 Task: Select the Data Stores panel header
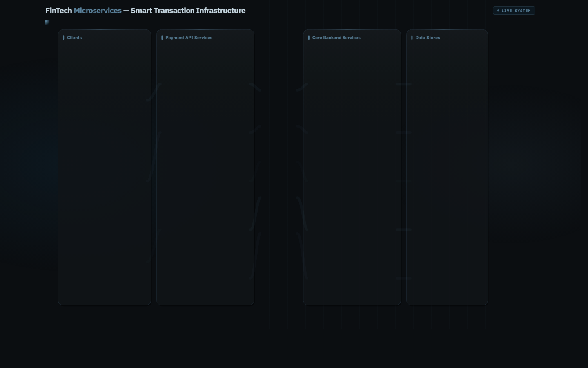428,38
